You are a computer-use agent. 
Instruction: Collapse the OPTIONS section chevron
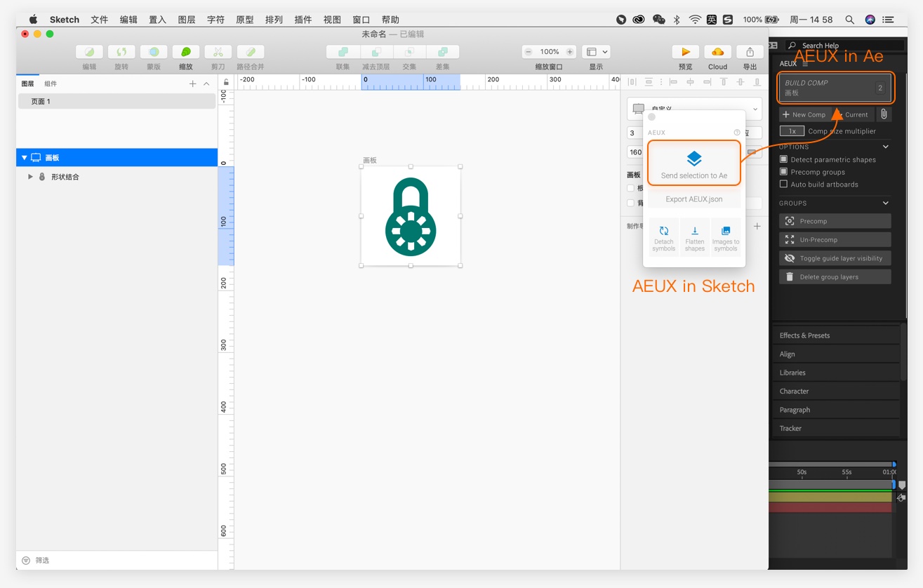coord(885,147)
